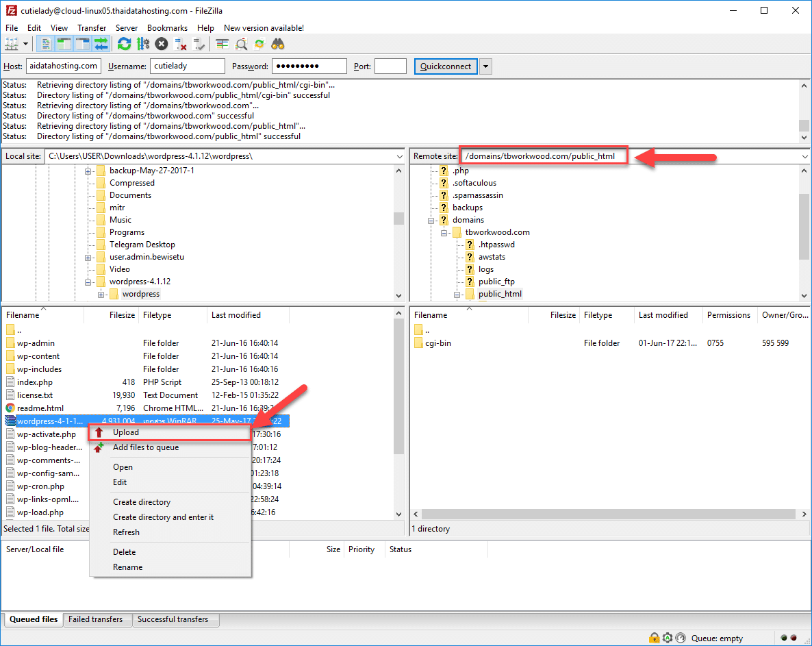Open speed limits gauge icon in status bar
812x646 pixels.
(681, 638)
